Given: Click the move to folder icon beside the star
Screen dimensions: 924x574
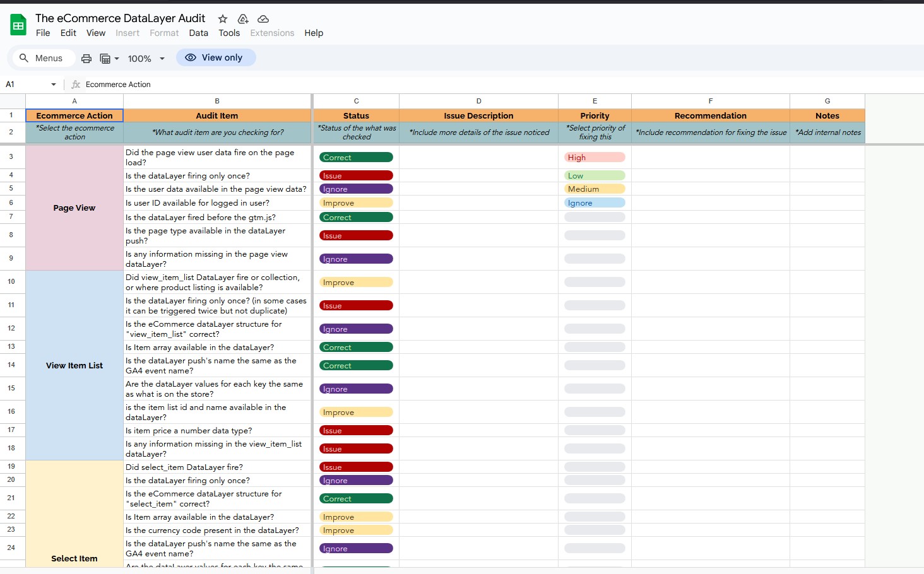Looking at the screenshot, I should (242, 19).
